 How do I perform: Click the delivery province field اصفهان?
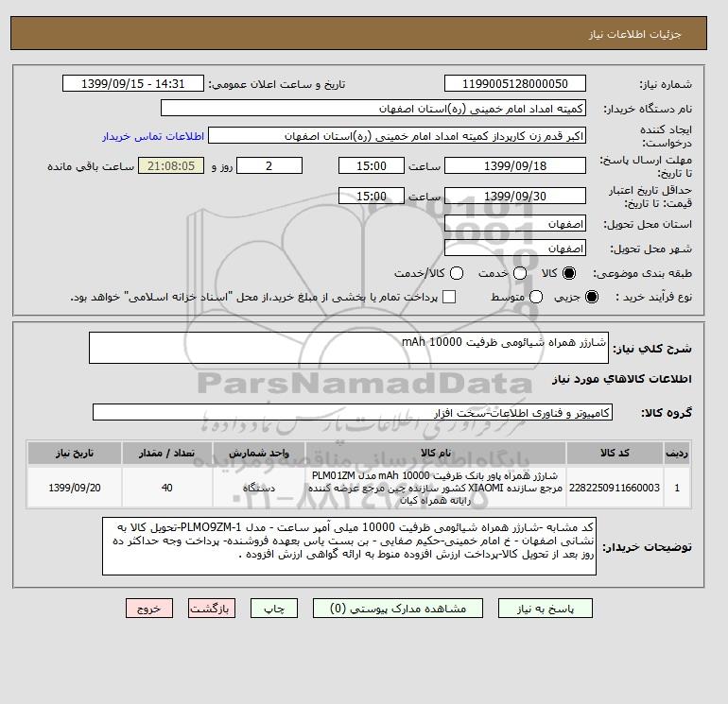coord(515,224)
